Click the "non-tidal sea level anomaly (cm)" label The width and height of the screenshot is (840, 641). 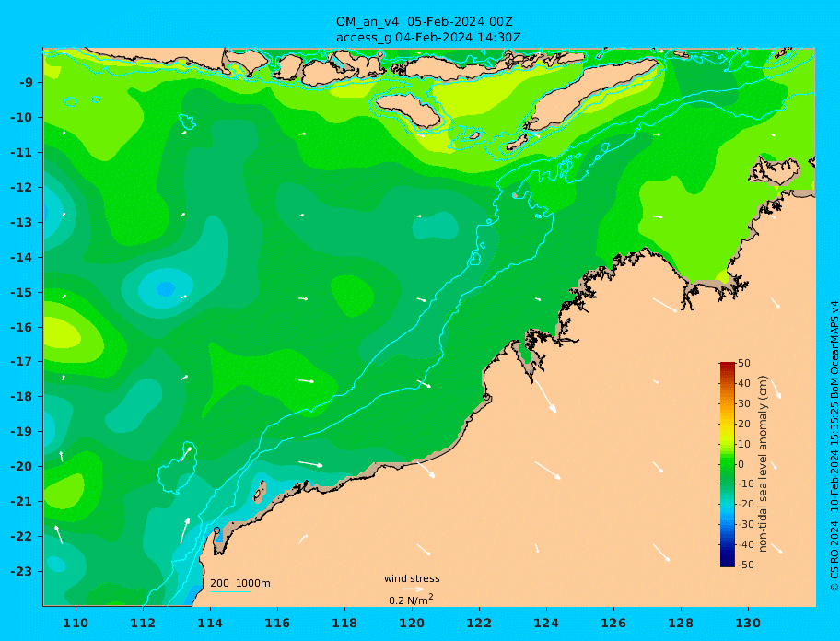pos(763,464)
